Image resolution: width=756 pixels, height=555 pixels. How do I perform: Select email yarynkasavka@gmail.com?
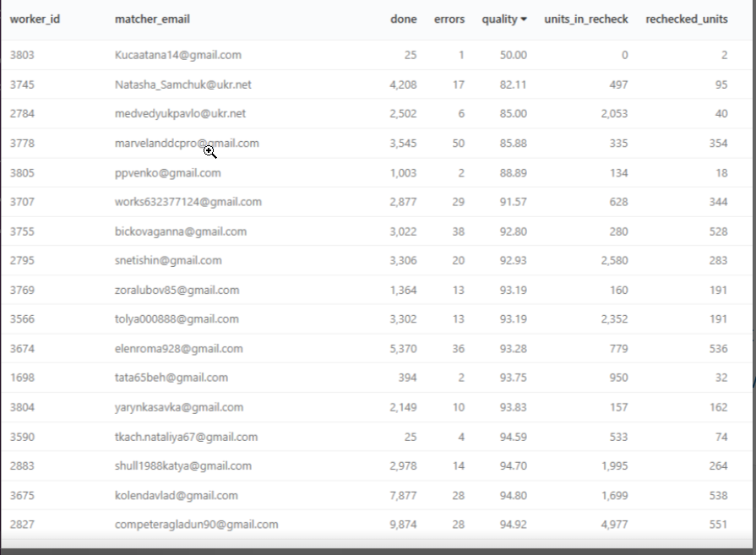click(179, 407)
